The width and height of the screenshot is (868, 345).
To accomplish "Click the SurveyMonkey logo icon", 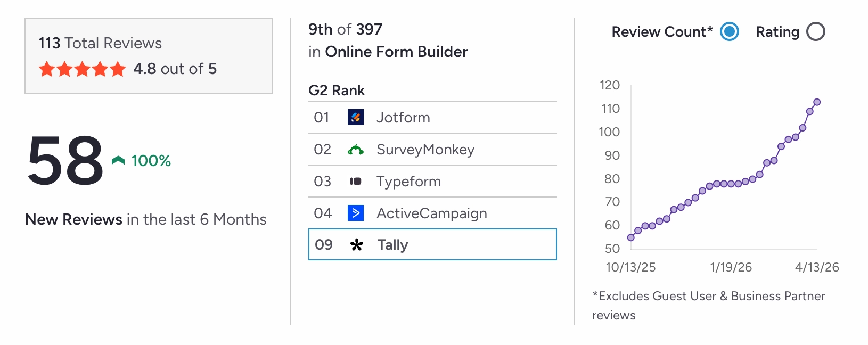I will (356, 150).
